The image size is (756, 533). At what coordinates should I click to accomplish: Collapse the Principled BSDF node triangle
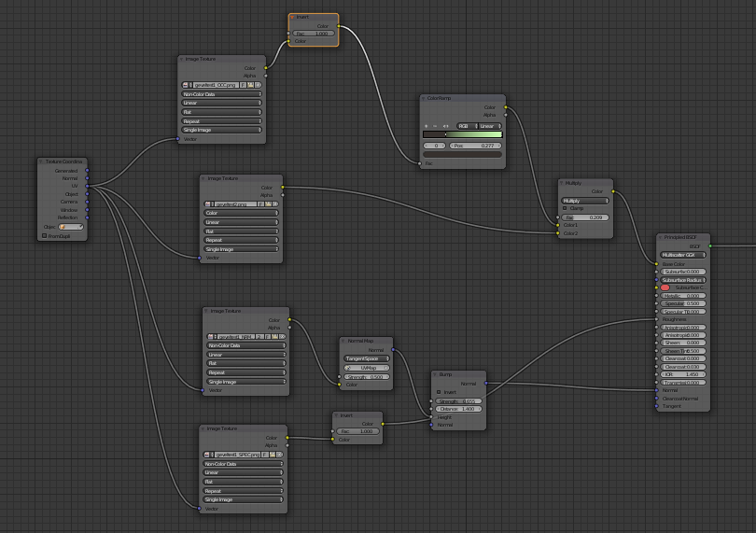click(660, 238)
